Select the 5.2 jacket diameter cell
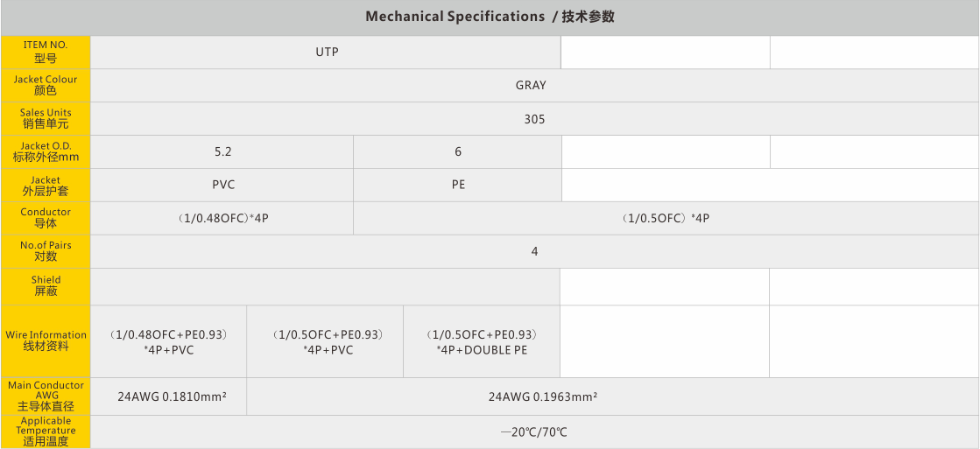 222,151
